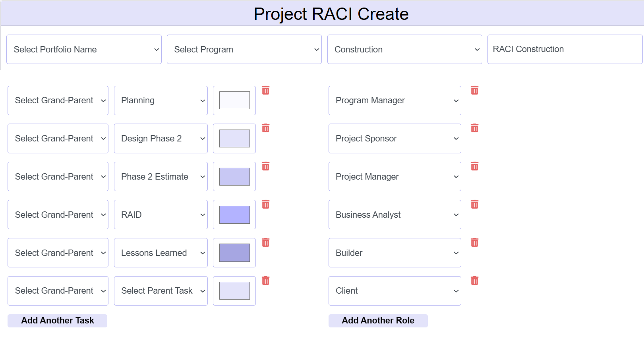Delete the Lessons Learned task
Image resolution: width=644 pixels, height=360 pixels.
[265, 242]
